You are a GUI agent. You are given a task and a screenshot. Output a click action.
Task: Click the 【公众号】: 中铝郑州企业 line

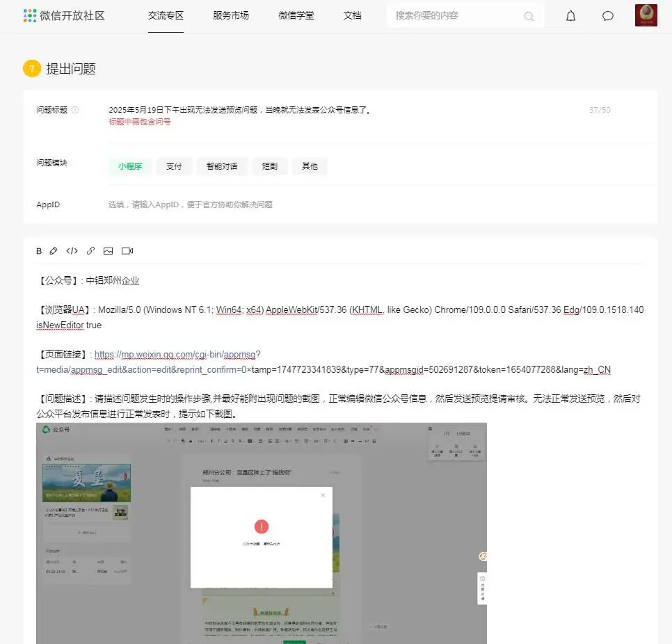[88, 281]
